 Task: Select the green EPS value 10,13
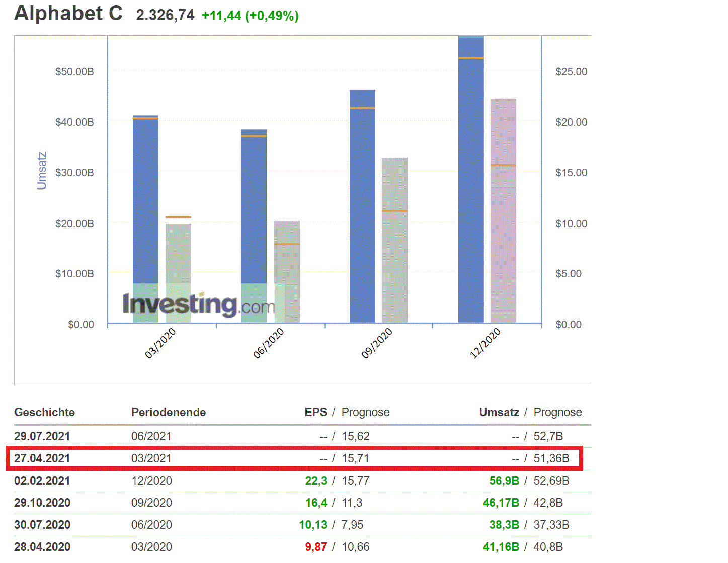tap(313, 525)
